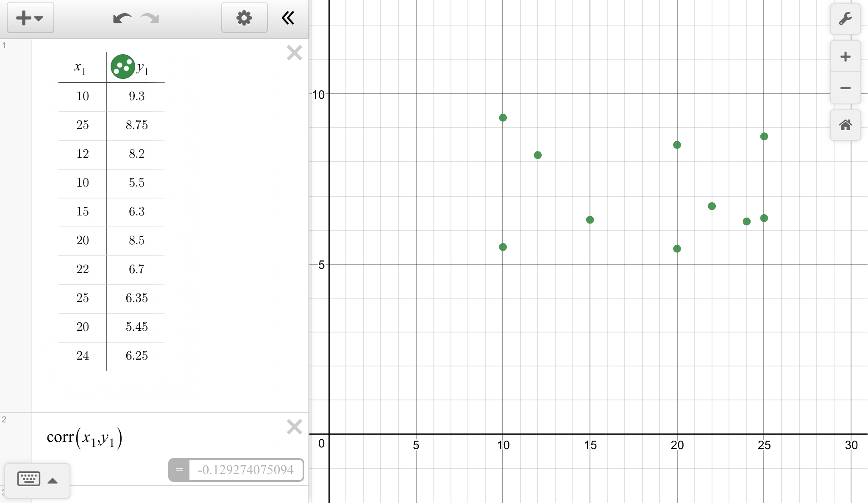The width and height of the screenshot is (868, 503).
Task: Toggle visibility of y1 points
Action: [x=122, y=67]
